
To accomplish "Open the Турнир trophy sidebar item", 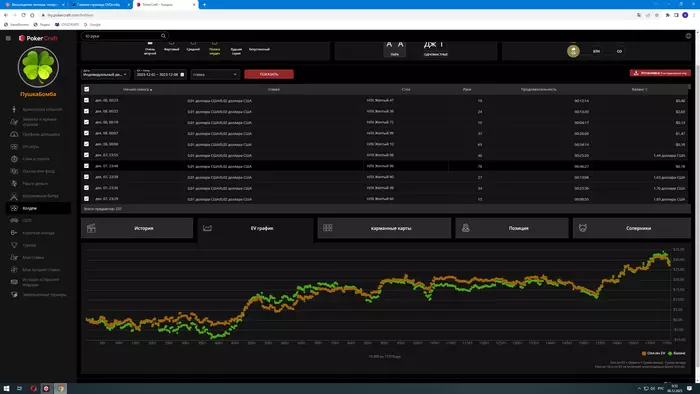I will click(38, 245).
